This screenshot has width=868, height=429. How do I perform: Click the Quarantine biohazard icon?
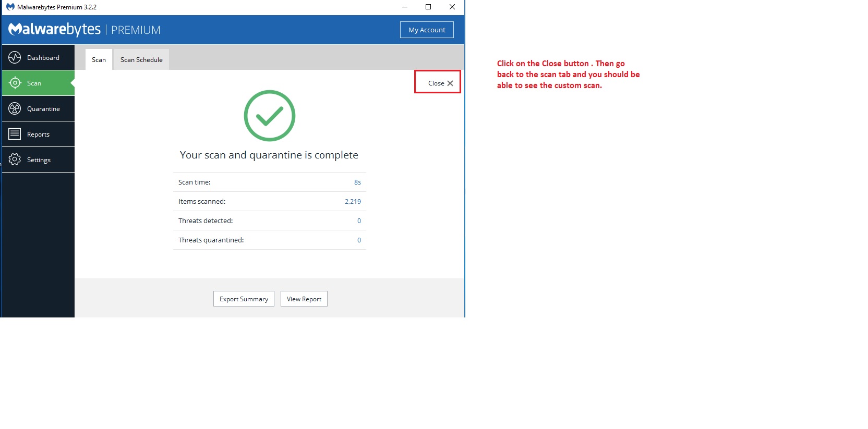coord(15,108)
